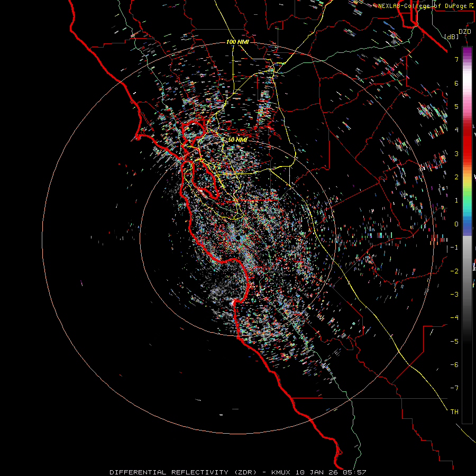Click the "50 NMI" range ring label
Image resolution: width=476 pixels, height=476 pixels.
pos(237,140)
